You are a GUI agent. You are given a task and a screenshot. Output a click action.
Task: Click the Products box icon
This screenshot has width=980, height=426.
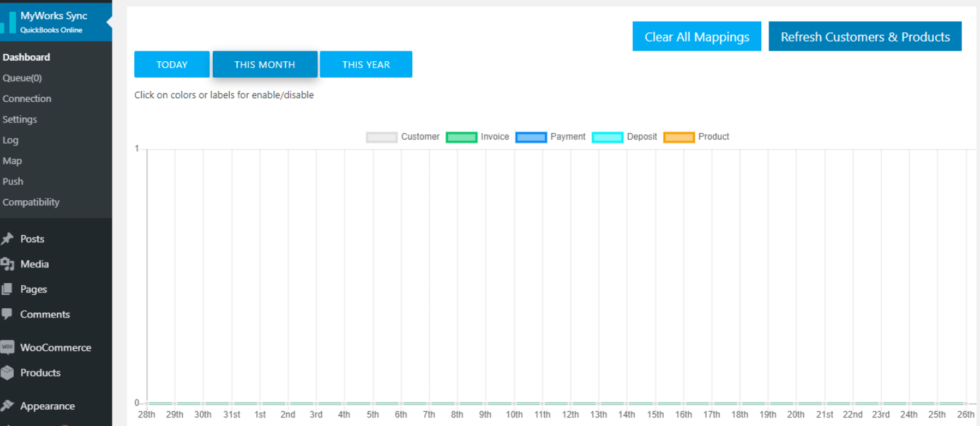7,373
